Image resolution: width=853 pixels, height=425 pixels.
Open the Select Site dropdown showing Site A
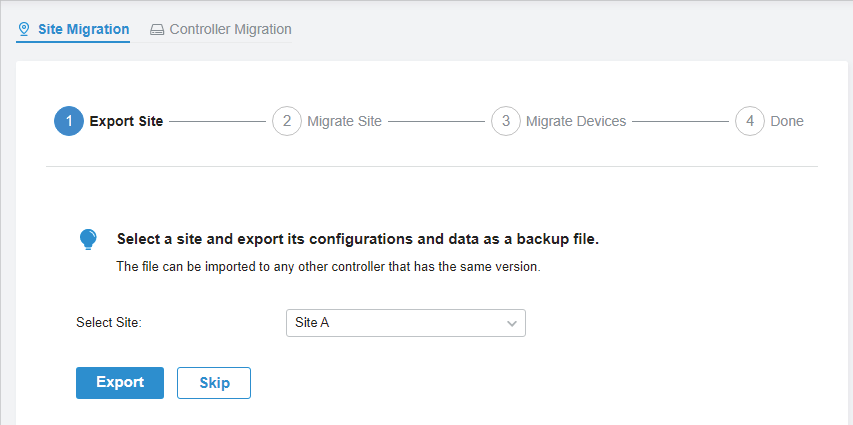(x=405, y=323)
